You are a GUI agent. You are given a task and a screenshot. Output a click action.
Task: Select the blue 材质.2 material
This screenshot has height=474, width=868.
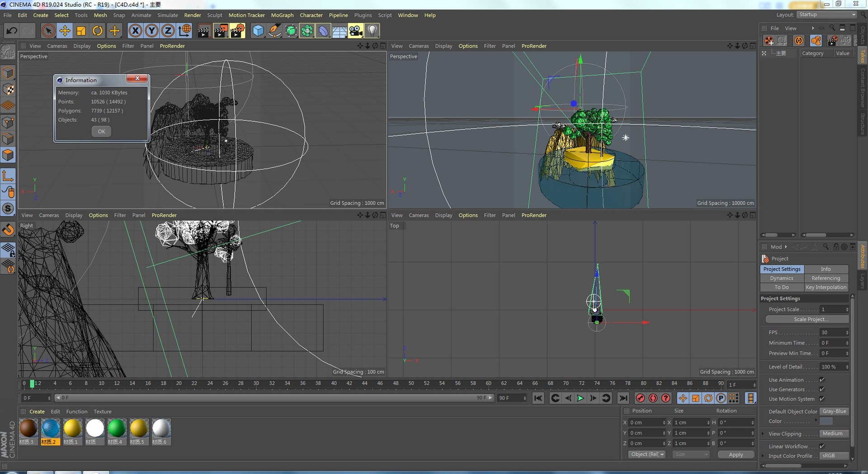[x=50, y=432]
